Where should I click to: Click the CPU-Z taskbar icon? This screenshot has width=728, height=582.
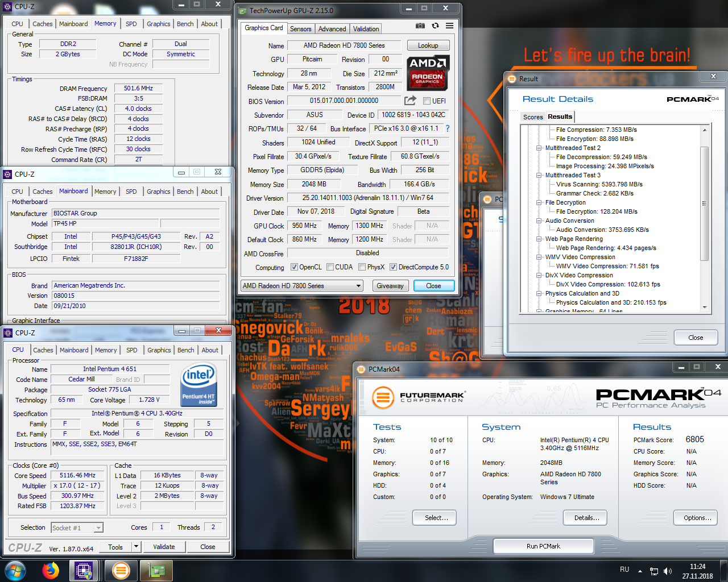pyautogui.click(x=84, y=571)
